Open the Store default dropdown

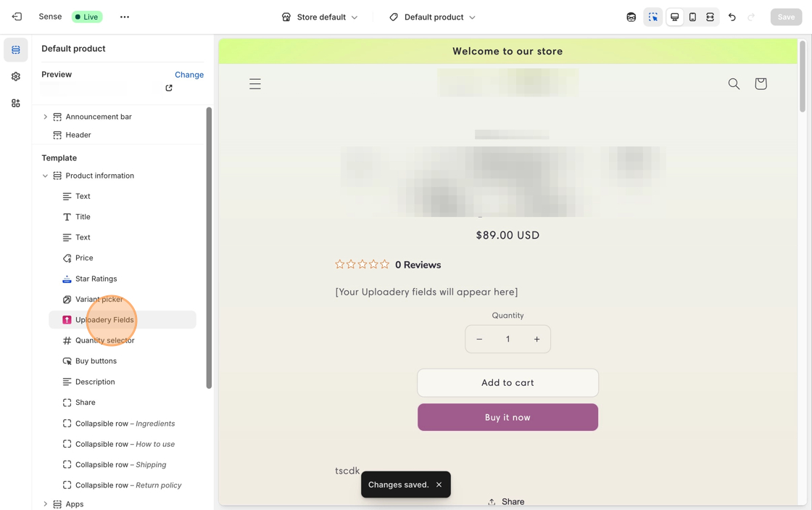pyautogui.click(x=320, y=17)
